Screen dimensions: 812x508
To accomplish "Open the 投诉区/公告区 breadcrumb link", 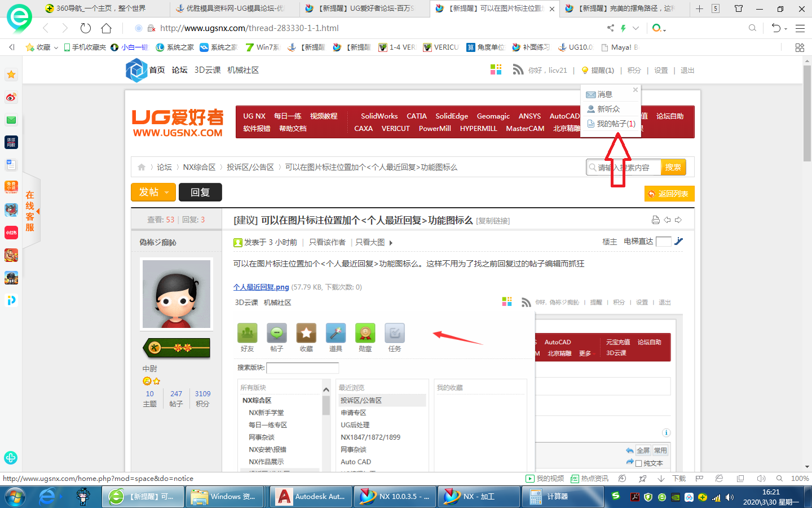I will point(250,167).
